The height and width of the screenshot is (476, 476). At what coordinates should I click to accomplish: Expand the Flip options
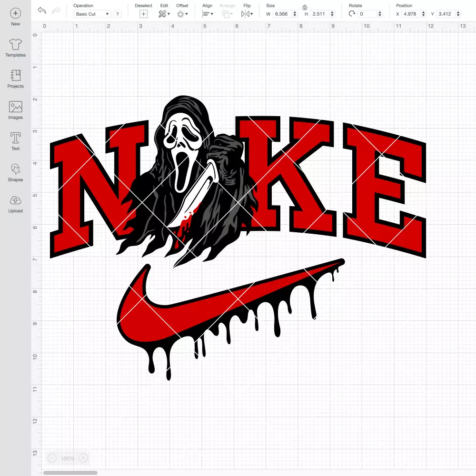247,14
